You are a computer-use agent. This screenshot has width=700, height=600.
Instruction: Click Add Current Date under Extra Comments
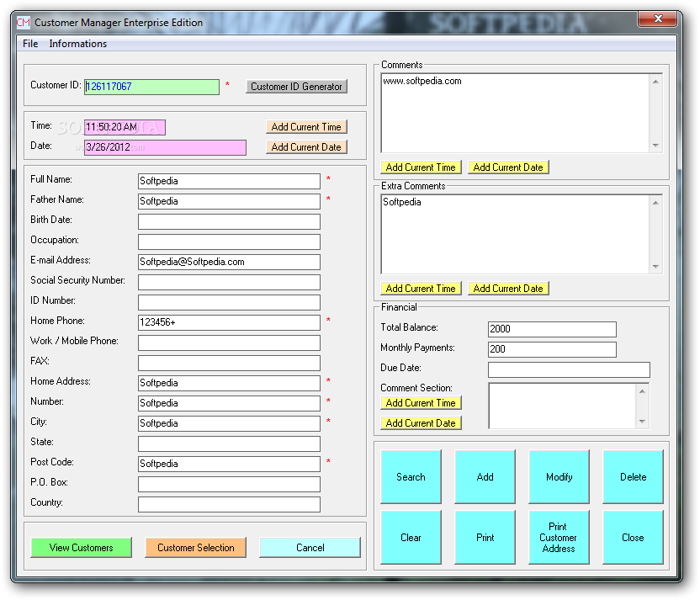508,289
